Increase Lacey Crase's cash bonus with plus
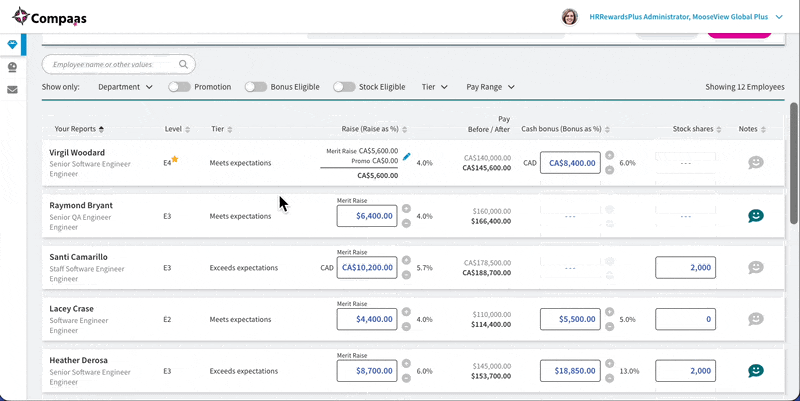This screenshot has height=401, width=800. click(x=609, y=312)
